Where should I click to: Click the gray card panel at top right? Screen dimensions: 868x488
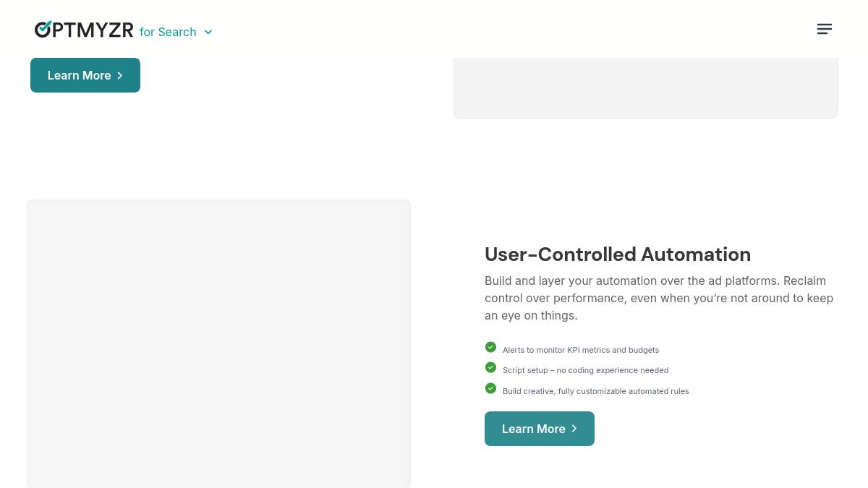tap(645, 87)
